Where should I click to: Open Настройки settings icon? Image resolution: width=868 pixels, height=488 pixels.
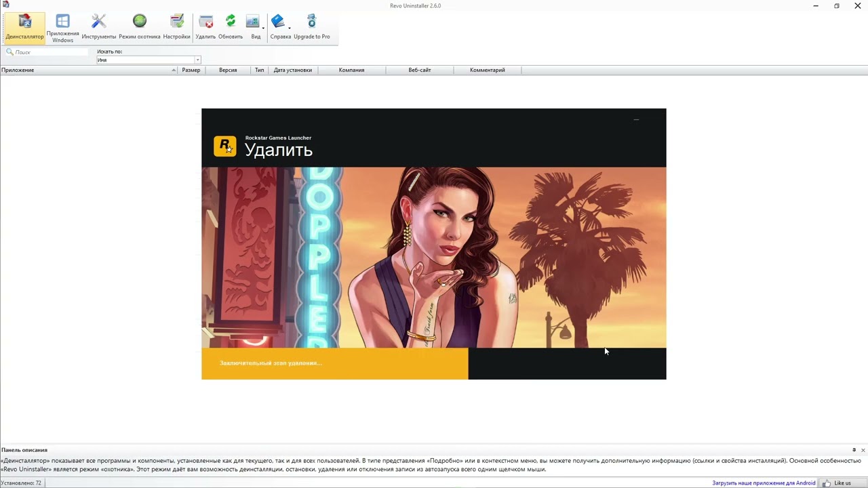[x=176, y=27]
